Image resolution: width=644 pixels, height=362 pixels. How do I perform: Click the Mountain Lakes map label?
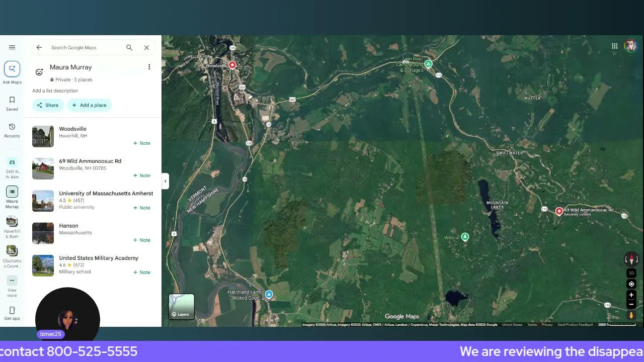(x=498, y=205)
